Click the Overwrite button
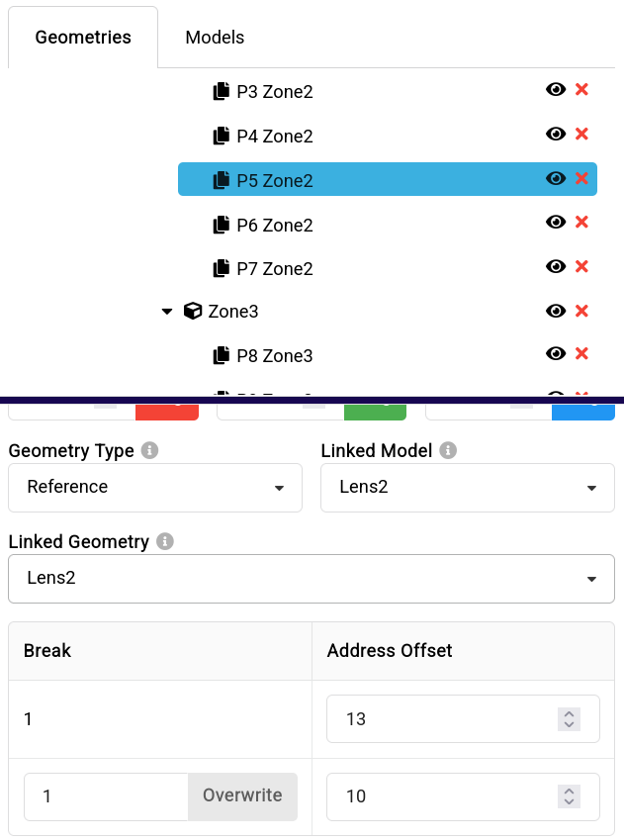Image resolution: width=624 pixels, height=840 pixels. (x=242, y=795)
